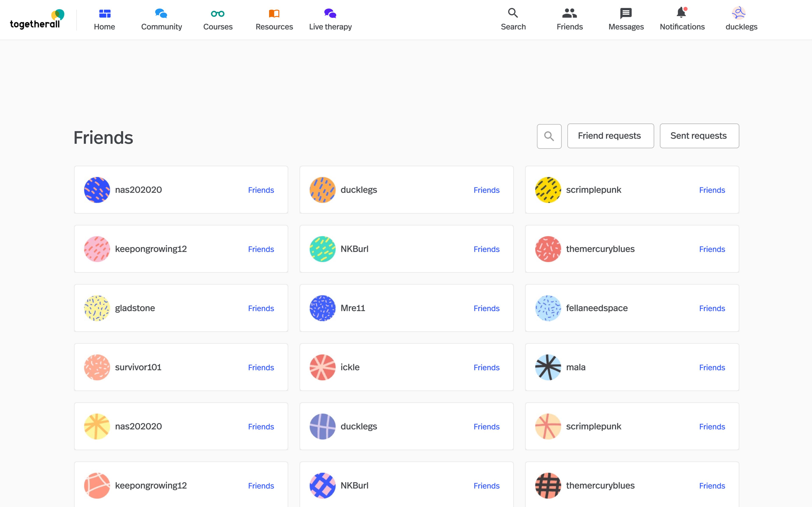Click the Sent requests button
Screen dimensions: 812x507
tap(699, 136)
